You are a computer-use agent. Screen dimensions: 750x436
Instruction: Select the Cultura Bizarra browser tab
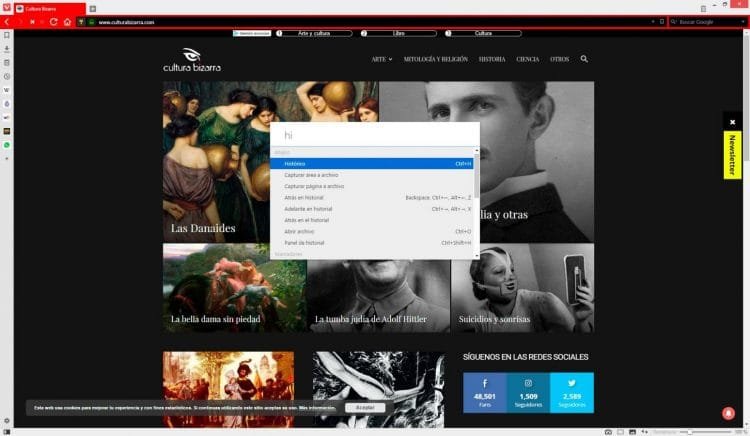[50, 9]
